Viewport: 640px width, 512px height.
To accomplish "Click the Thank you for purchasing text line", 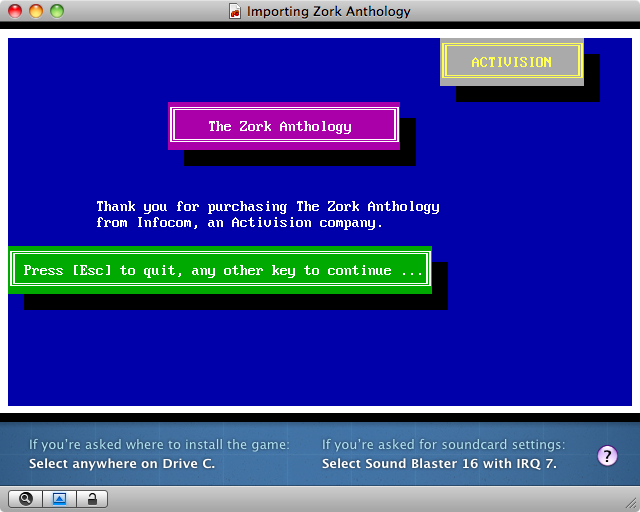I will [267, 207].
